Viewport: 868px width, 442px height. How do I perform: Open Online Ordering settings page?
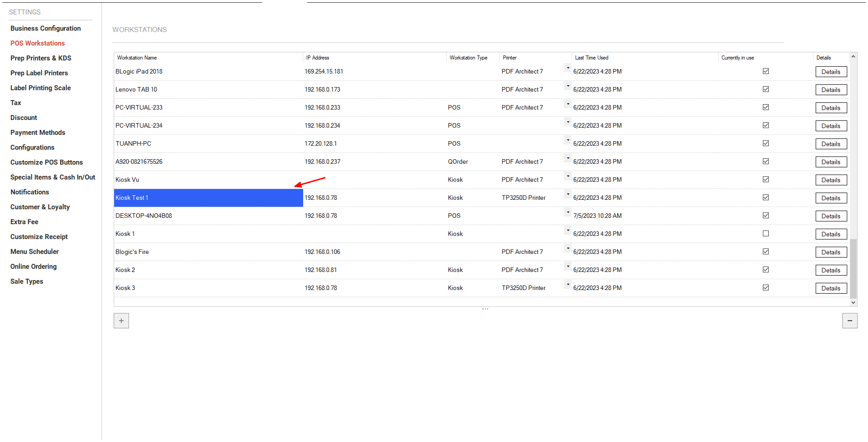tap(34, 267)
